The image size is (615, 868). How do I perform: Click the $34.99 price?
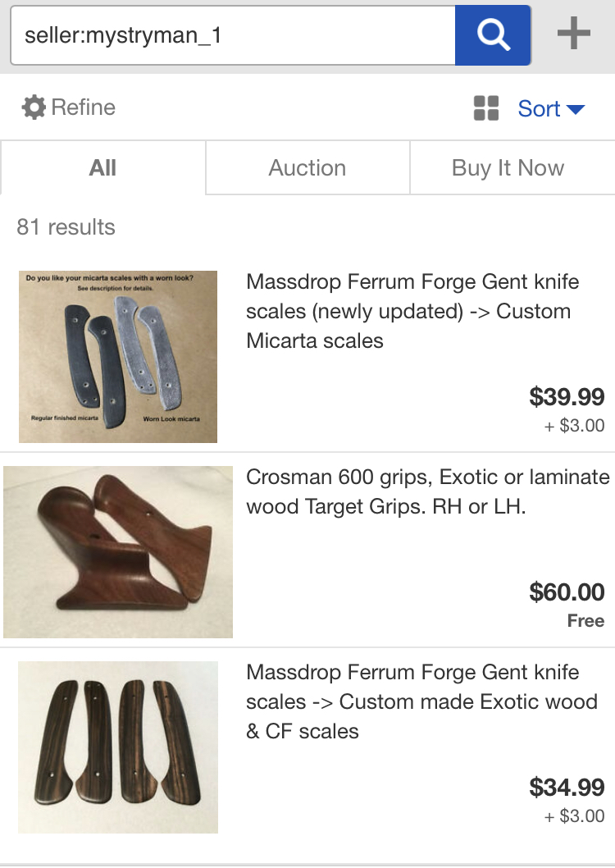pos(567,787)
